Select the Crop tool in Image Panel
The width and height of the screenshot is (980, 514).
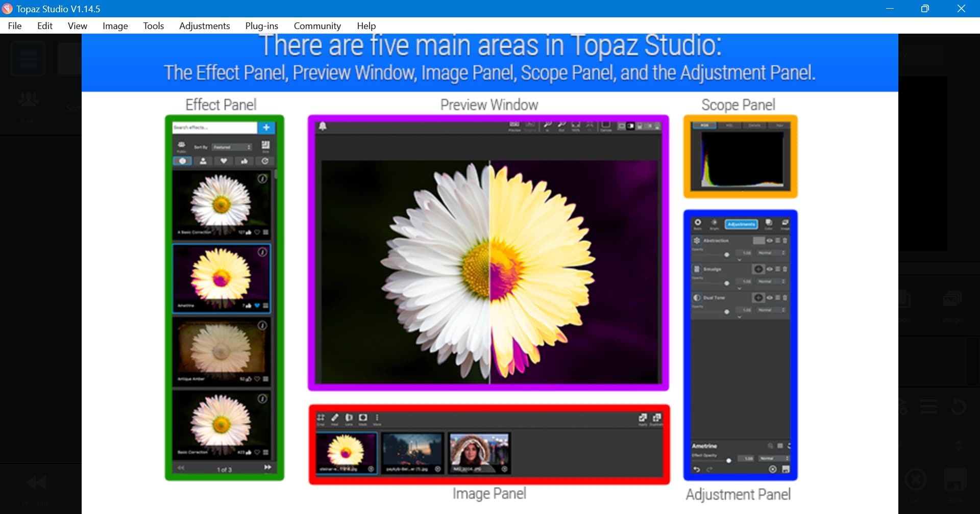[x=321, y=419]
